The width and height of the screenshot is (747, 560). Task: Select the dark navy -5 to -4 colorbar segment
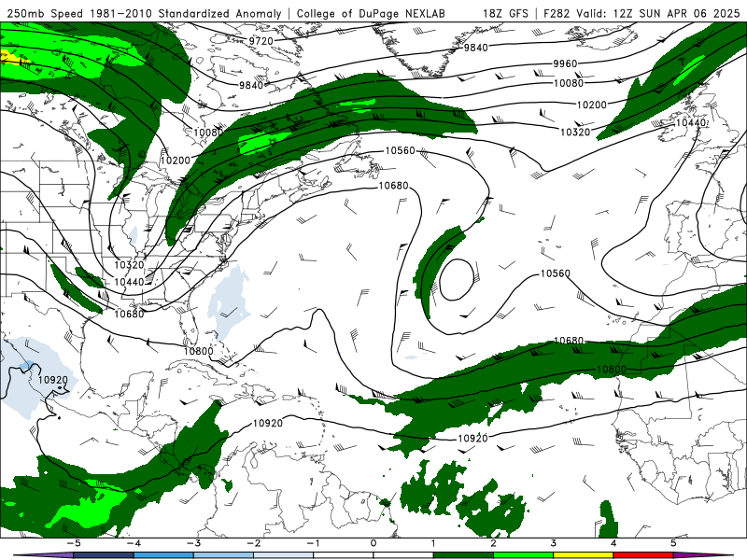click(104, 555)
